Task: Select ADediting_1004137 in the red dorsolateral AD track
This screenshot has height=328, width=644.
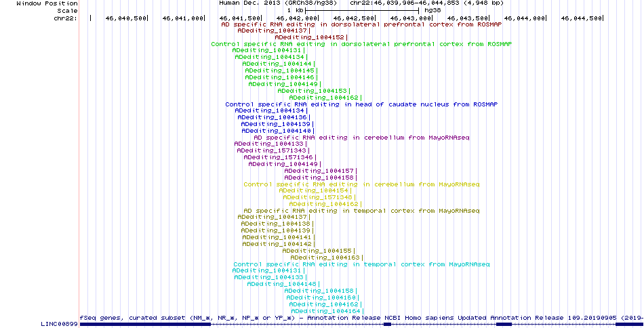Action: pyautogui.click(x=274, y=30)
